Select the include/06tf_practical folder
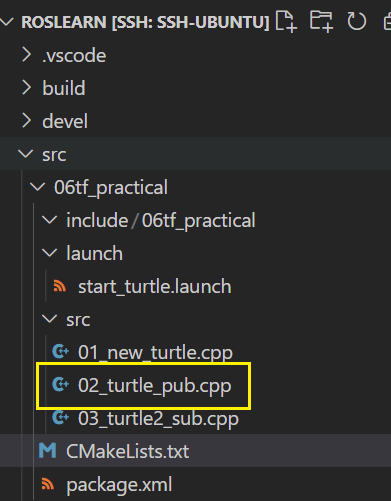391x501 pixels. [x=161, y=221]
